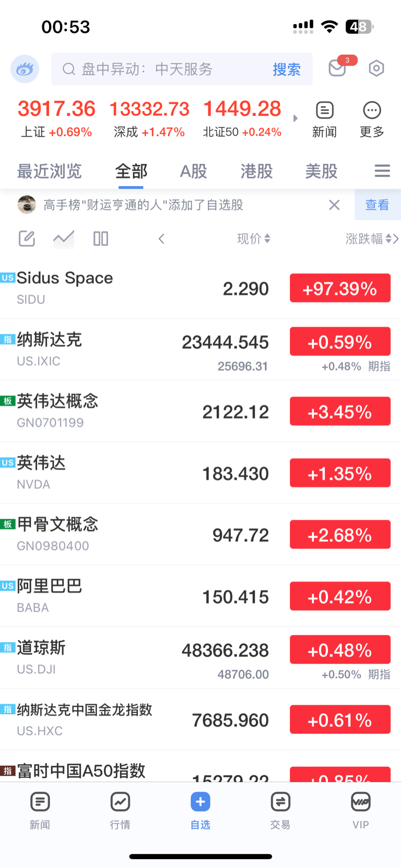
Task: Open the edit watchlist pencil icon
Action: [x=27, y=239]
